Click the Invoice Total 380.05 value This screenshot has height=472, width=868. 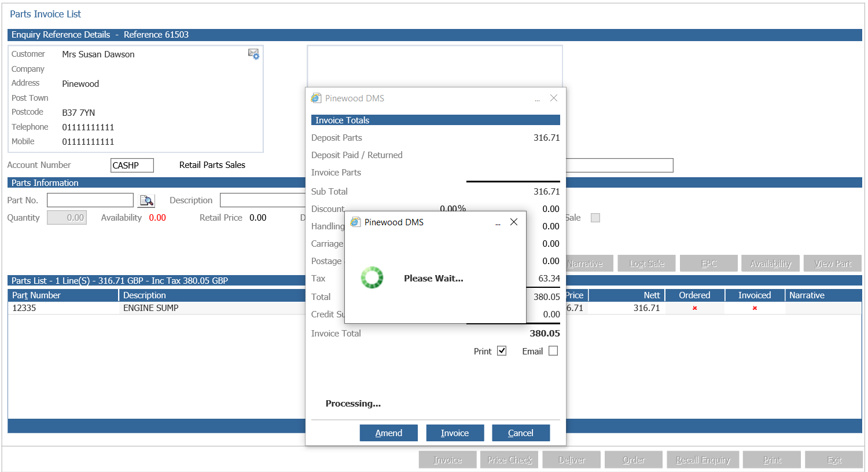[545, 334]
